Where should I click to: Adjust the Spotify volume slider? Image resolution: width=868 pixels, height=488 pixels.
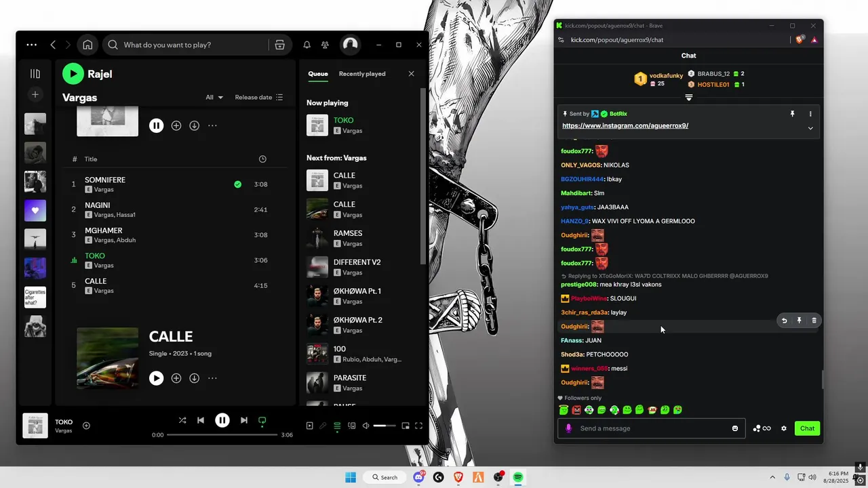pos(384,426)
